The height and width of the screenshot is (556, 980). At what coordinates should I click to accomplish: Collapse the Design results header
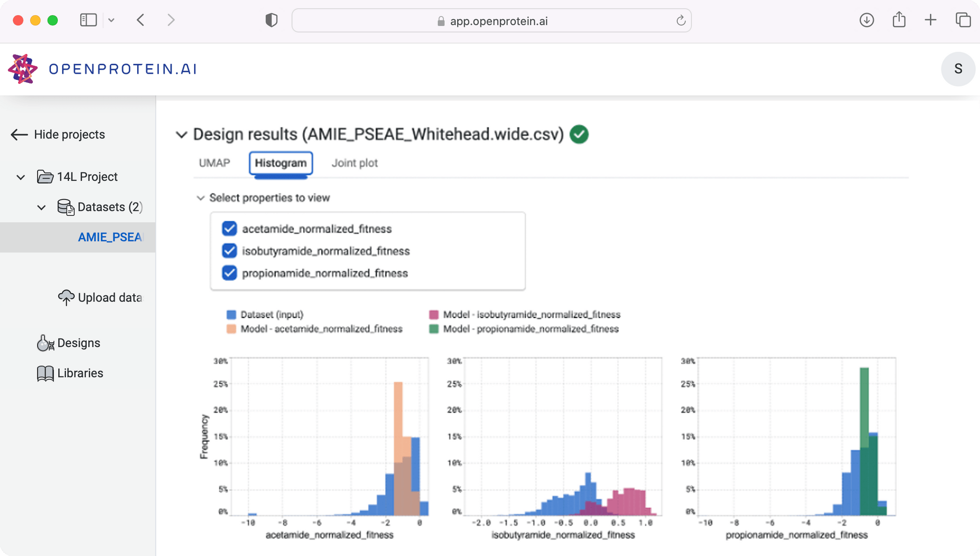pos(181,134)
